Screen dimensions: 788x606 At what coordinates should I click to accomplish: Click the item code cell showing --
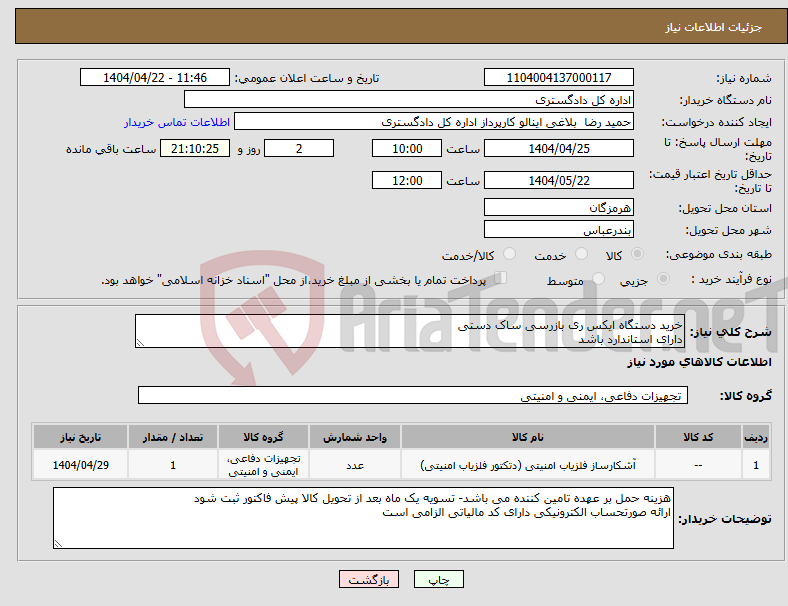click(698, 465)
